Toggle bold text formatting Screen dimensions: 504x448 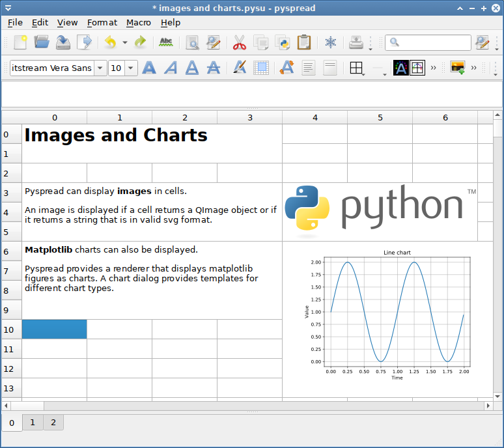point(149,68)
